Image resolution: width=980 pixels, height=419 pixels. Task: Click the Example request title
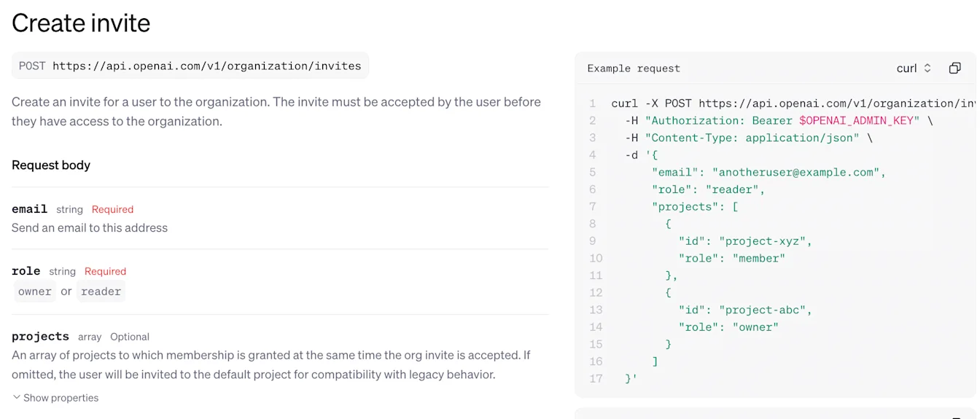634,68
